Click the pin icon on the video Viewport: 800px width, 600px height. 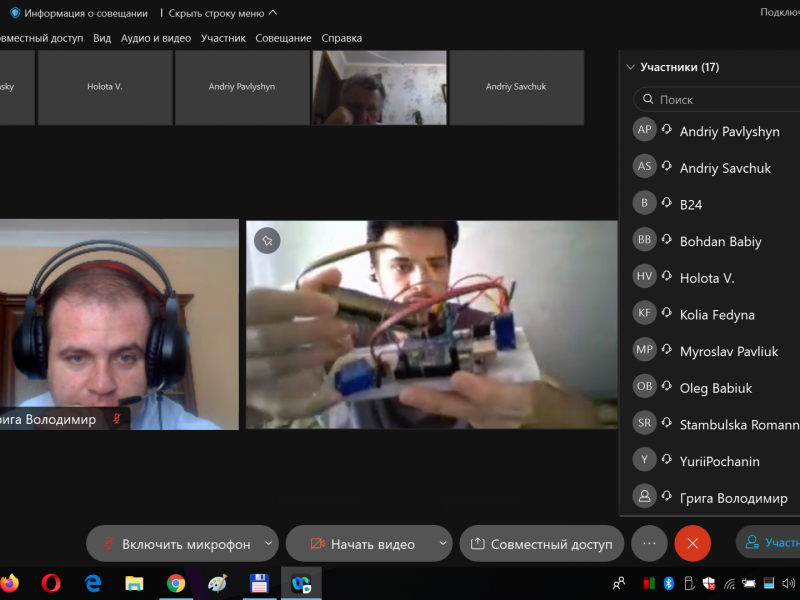(265, 240)
